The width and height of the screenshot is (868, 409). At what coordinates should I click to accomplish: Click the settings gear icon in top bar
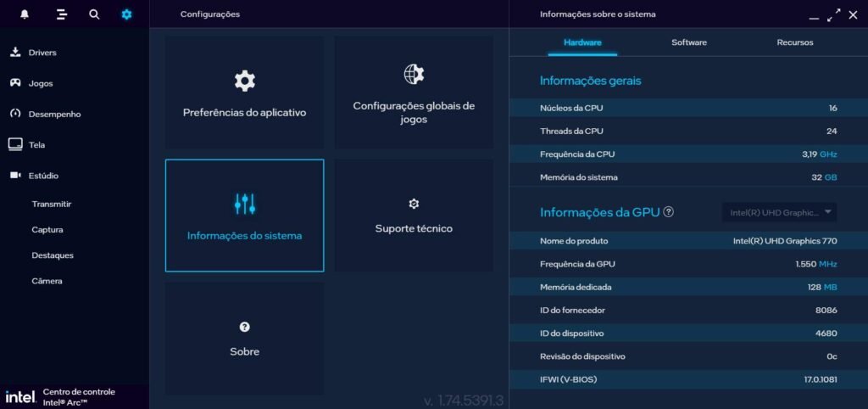(126, 14)
